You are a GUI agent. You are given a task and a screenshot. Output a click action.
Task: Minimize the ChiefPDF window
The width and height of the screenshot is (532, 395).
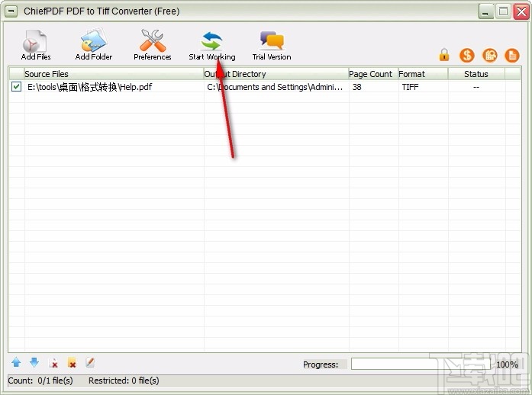[486, 11]
